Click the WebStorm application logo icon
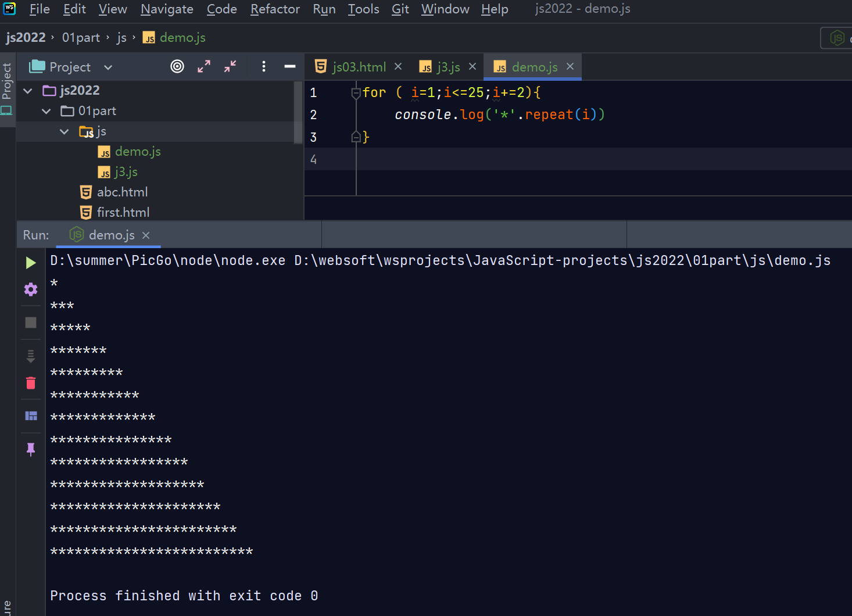 10,8
